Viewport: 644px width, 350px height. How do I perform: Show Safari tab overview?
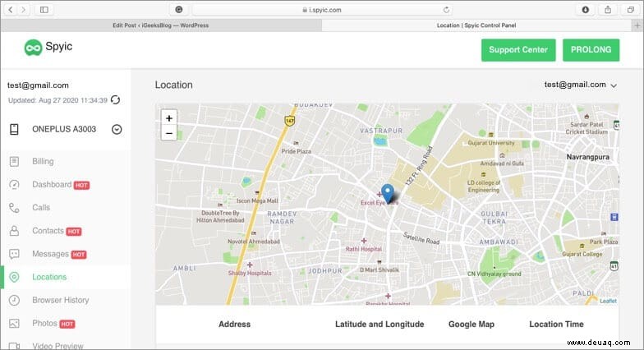[631, 10]
